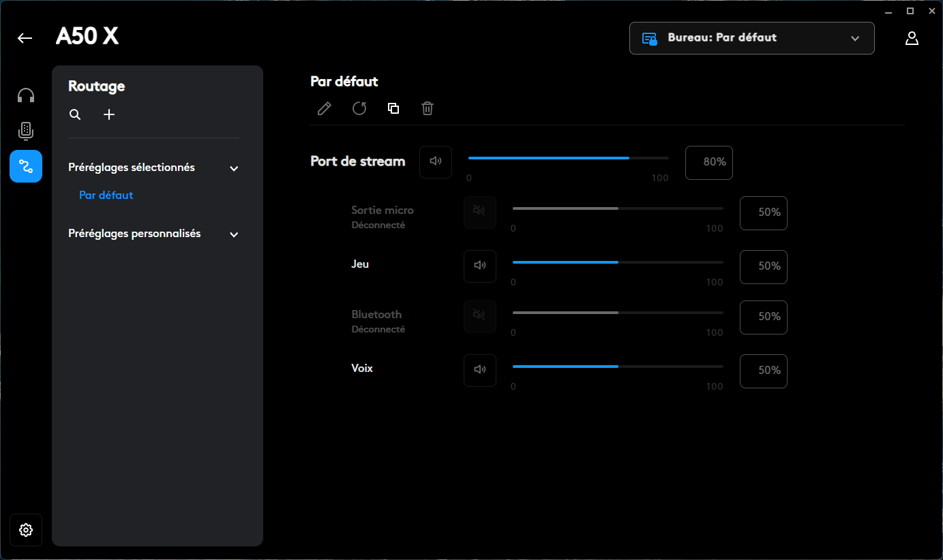The height and width of the screenshot is (560, 943).
Task: Search routing presets with magnifier icon
Action: (75, 114)
